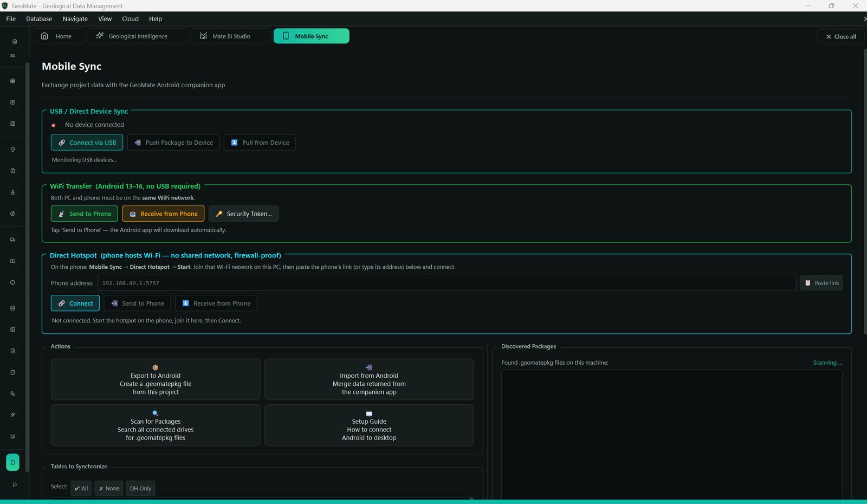Select the table grid icon in the sidebar
The image size is (867, 504).
point(12,81)
